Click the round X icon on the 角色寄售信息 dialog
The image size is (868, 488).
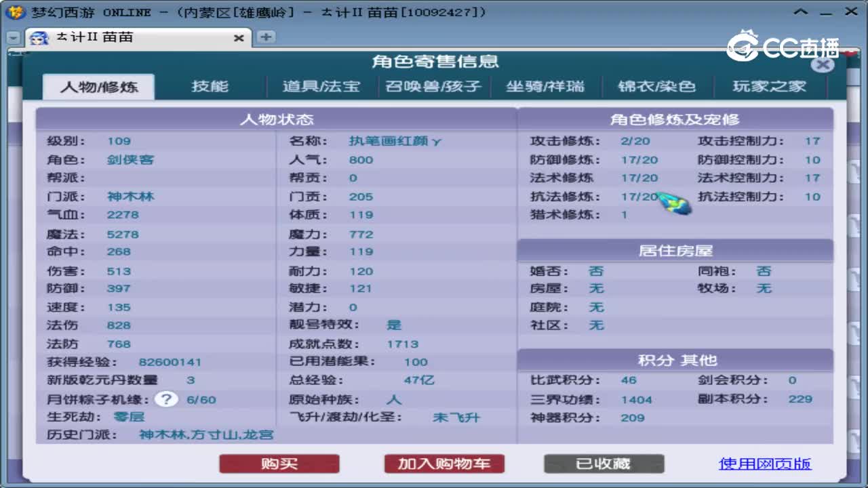(x=823, y=65)
